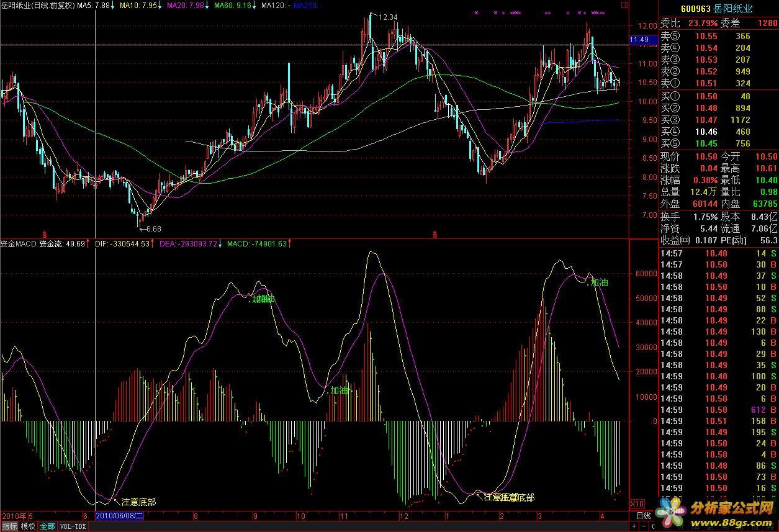
Task: Select the 买⑤ 10.45 order row
Action: (718, 143)
